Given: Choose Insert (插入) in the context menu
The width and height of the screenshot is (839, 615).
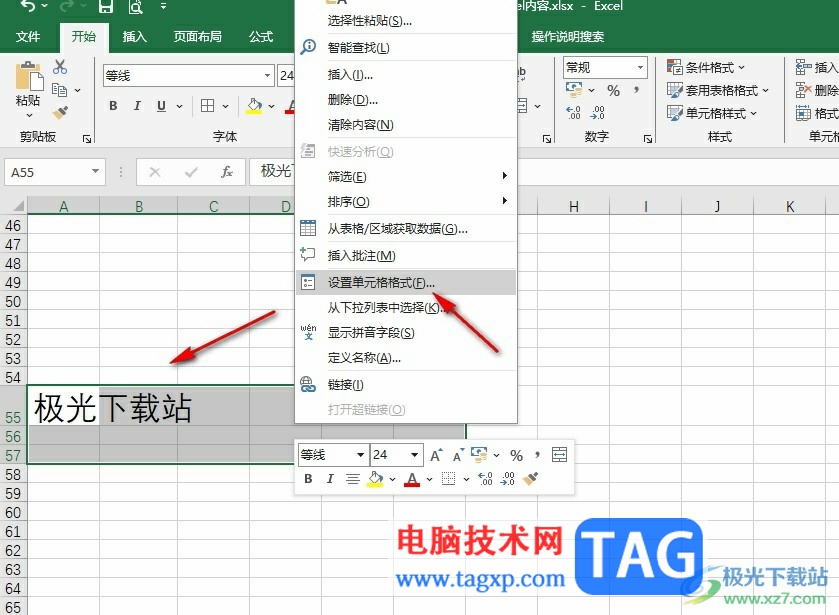Looking at the screenshot, I should (x=406, y=74).
